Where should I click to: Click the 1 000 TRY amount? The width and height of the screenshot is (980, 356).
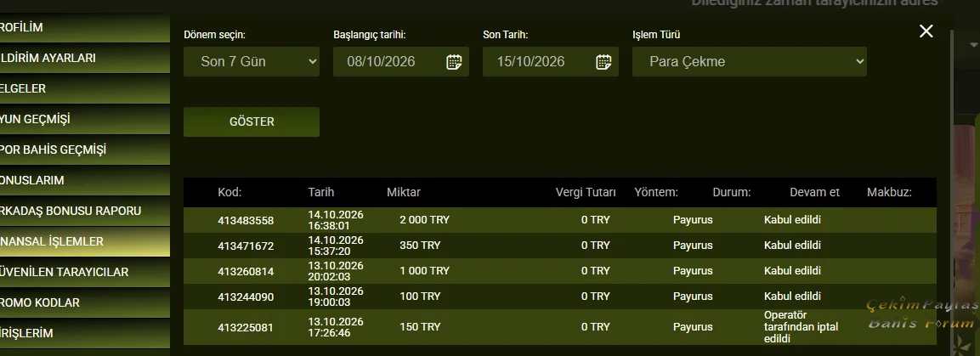coord(424,271)
